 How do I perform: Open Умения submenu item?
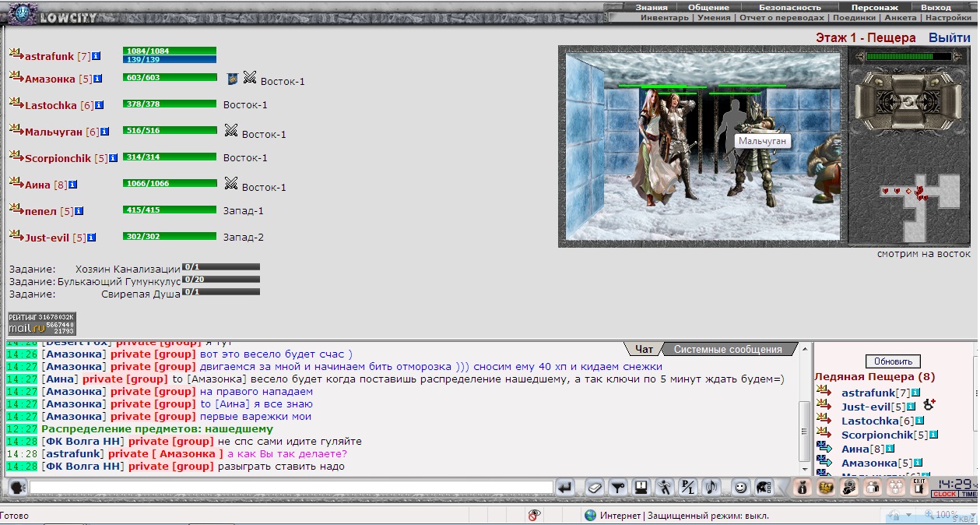point(714,17)
